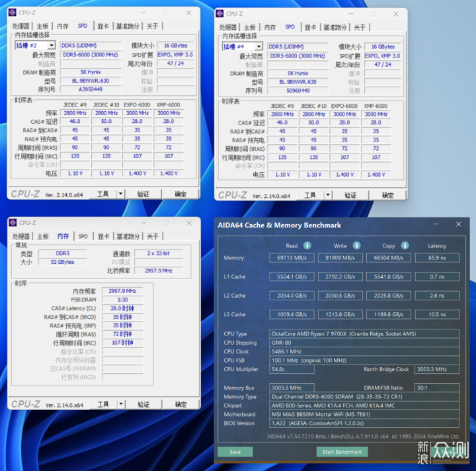Viewport: 476px width, 471px height.
Task: Click 工具 button in slot #4 window
Action: pyautogui.click(x=310, y=195)
